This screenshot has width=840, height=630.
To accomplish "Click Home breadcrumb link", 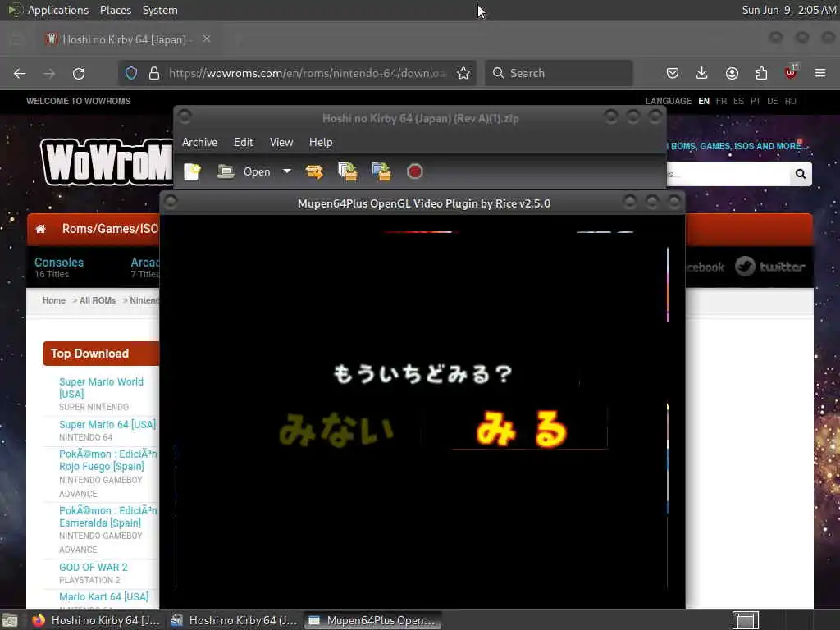I will 53,300.
